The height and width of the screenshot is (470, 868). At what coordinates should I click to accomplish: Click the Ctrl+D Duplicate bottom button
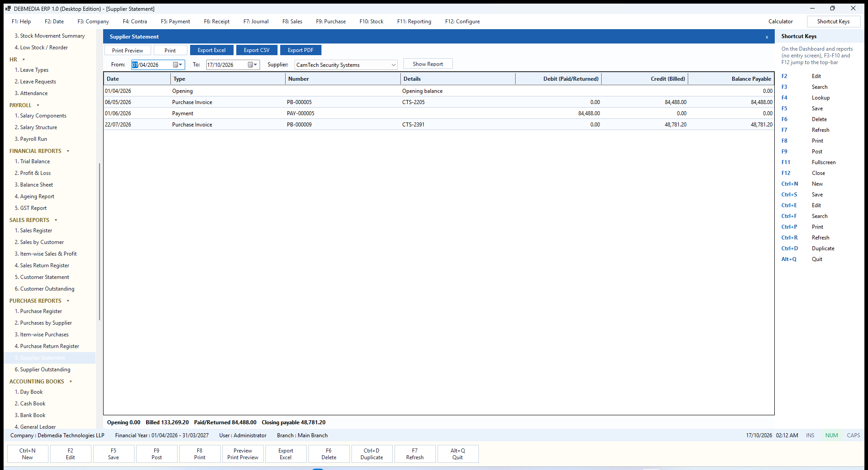tap(372, 454)
